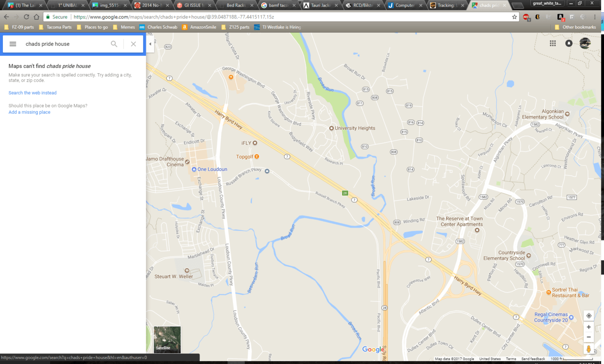
Task: Select the iFLY place marker
Action: click(x=255, y=143)
